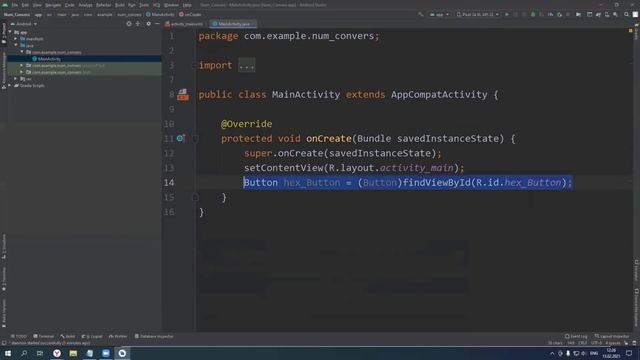Screen dimensions: 640x360
Task: Open the Profiler tool window
Action: [x=118, y=336]
